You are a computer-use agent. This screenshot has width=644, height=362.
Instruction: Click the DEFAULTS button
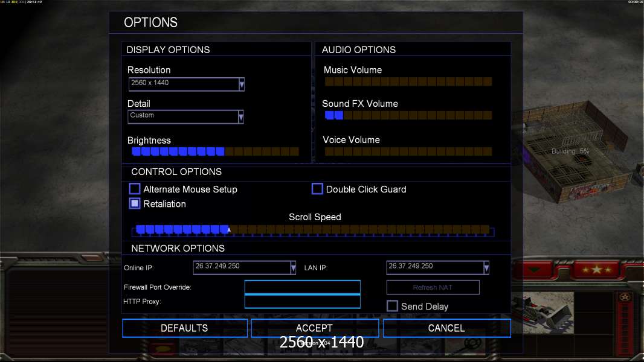click(x=184, y=328)
